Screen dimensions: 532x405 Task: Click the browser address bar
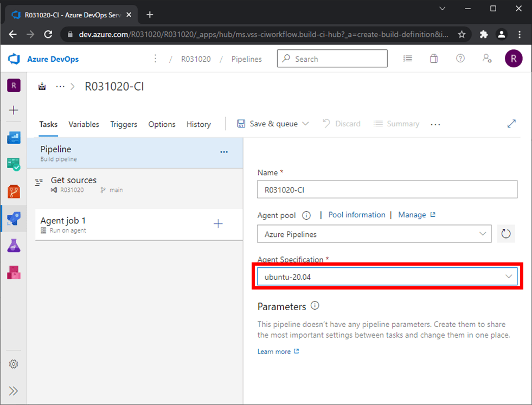point(263,34)
